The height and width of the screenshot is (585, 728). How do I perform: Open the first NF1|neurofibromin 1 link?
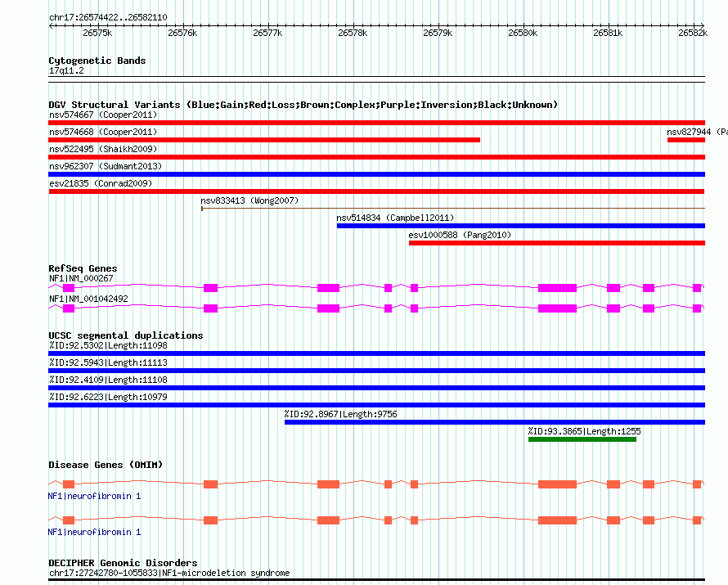[94, 497]
